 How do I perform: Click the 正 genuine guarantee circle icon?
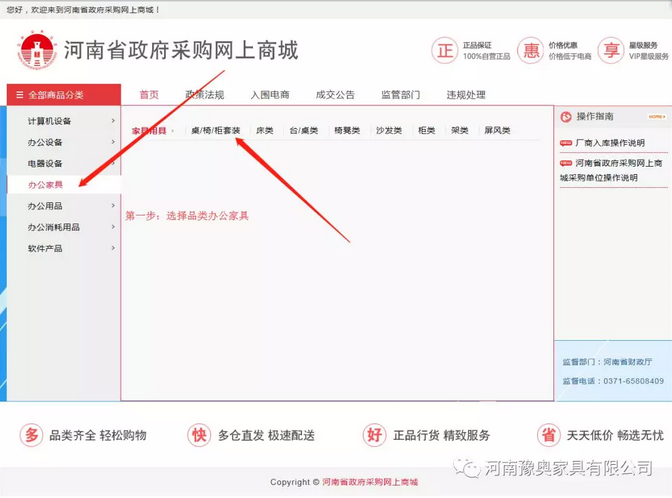point(444,51)
